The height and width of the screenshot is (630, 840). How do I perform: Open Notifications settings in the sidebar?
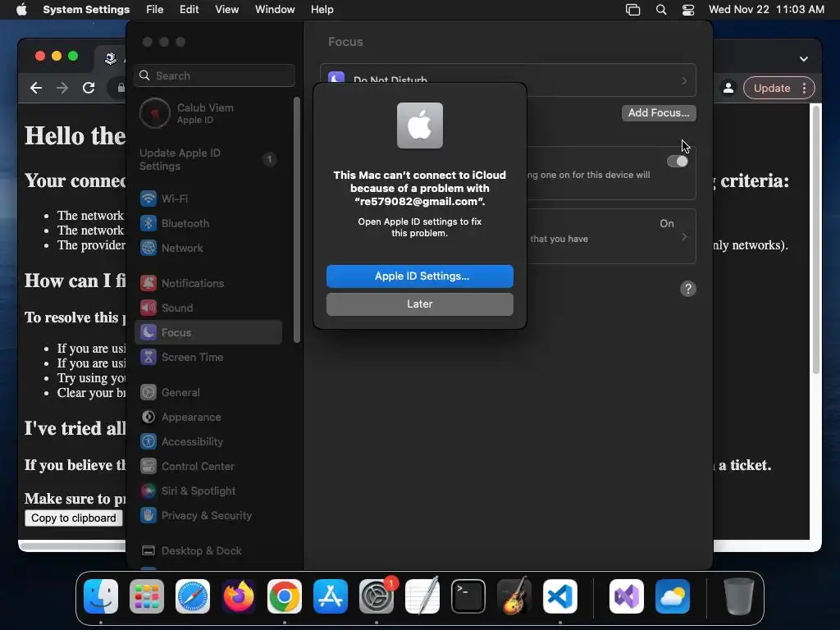(208, 283)
